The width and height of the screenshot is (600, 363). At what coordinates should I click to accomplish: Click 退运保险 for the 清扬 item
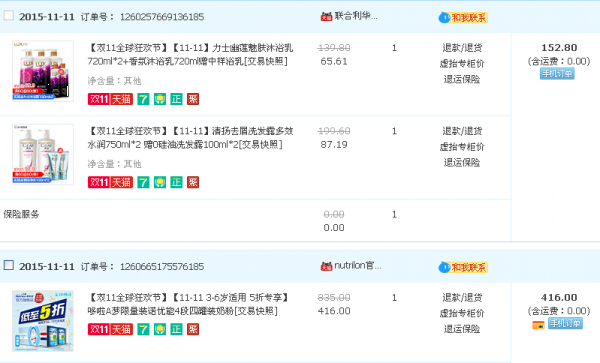tap(462, 163)
